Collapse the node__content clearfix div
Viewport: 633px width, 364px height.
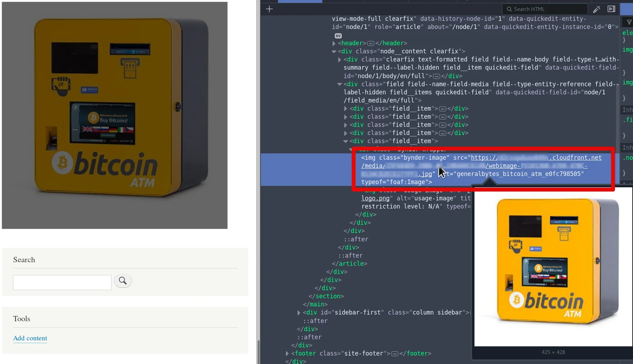[334, 52]
